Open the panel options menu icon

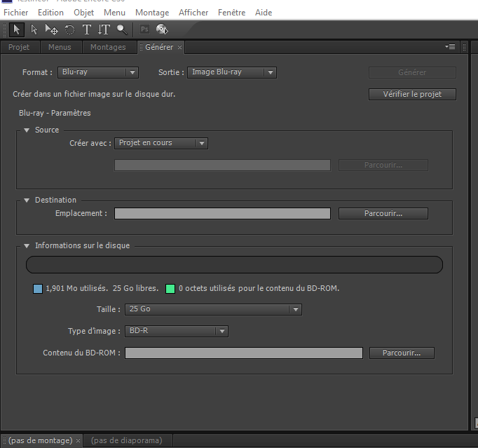pyautogui.click(x=450, y=47)
